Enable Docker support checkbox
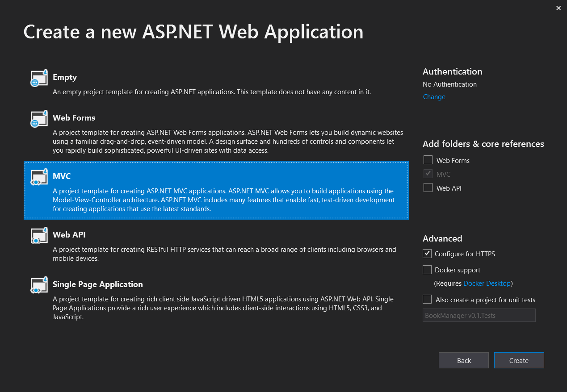 tap(427, 270)
